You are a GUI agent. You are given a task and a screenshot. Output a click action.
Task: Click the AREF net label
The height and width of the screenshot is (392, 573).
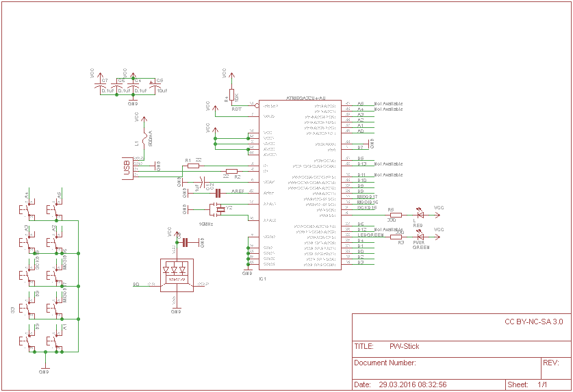(x=238, y=191)
